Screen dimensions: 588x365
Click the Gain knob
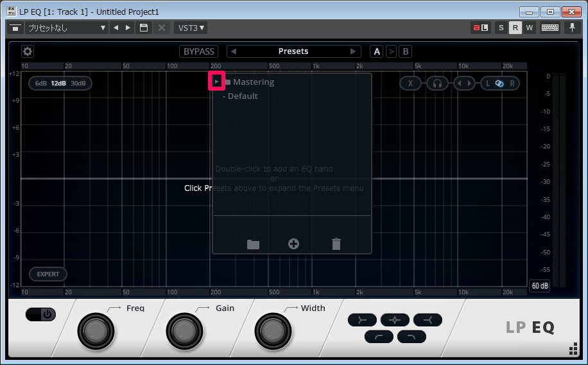[184, 332]
